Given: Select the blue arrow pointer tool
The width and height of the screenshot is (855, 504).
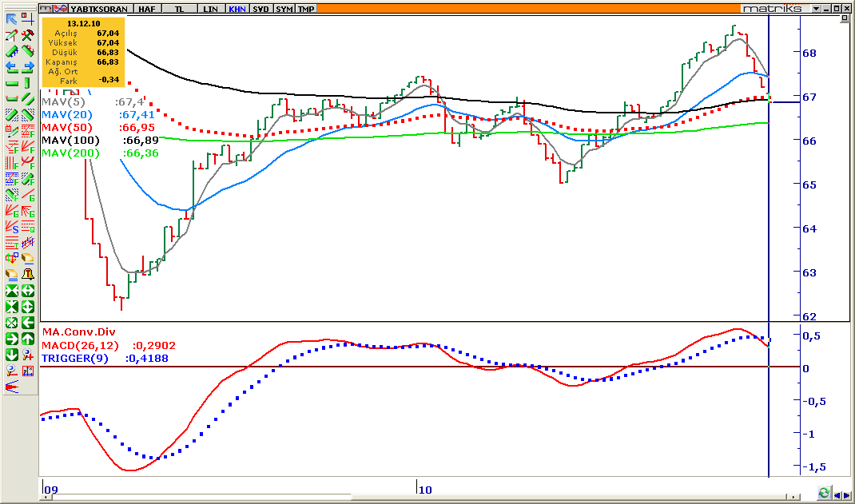Looking at the screenshot, I should [x=12, y=19].
